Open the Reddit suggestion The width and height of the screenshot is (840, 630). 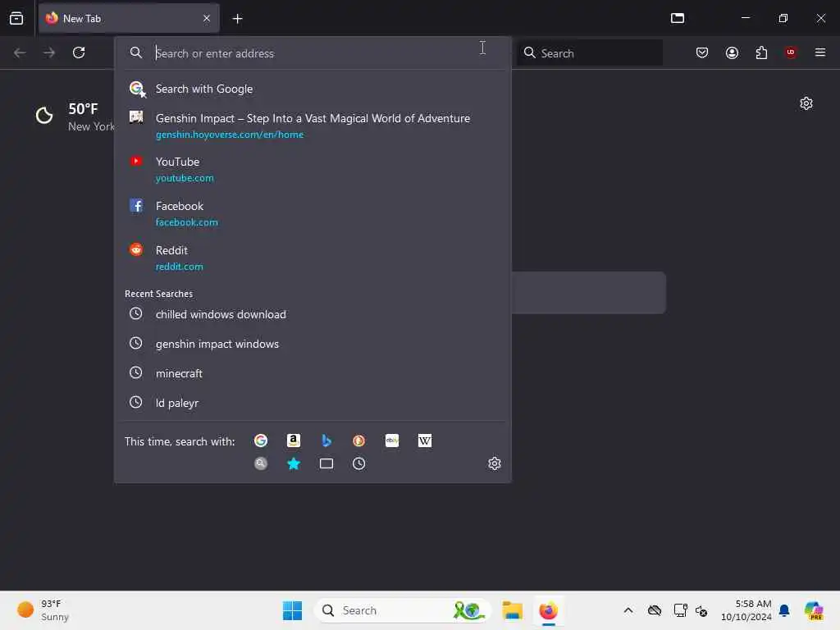click(x=313, y=258)
